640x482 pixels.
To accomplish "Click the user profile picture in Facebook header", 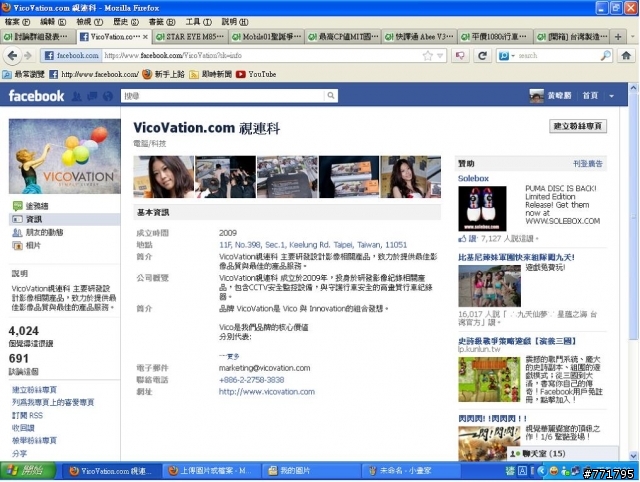I will click(x=536, y=96).
